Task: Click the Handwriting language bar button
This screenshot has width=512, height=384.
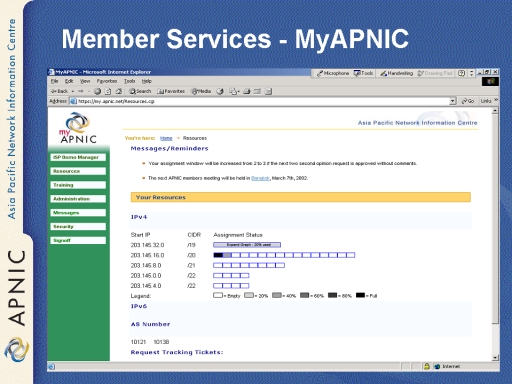Action: pos(396,73)
